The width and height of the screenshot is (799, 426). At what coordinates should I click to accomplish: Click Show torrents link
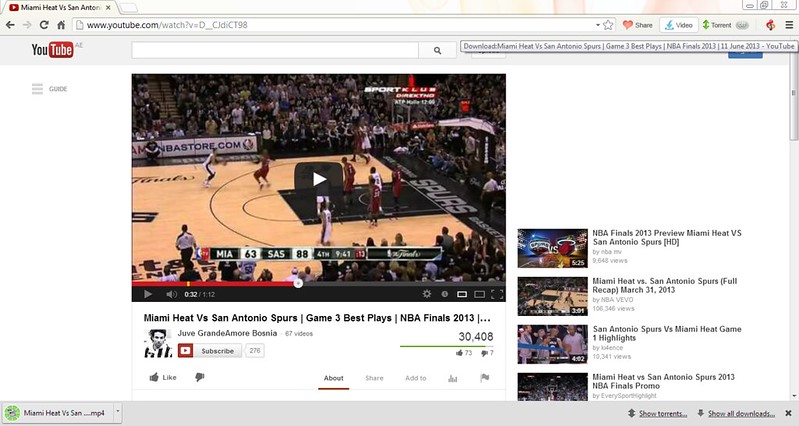663,413
